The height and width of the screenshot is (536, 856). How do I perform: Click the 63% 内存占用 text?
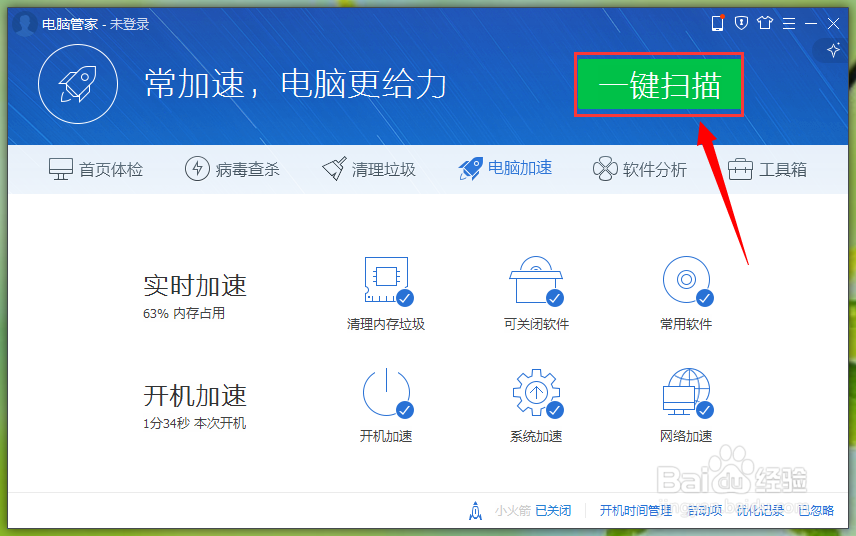184,313
